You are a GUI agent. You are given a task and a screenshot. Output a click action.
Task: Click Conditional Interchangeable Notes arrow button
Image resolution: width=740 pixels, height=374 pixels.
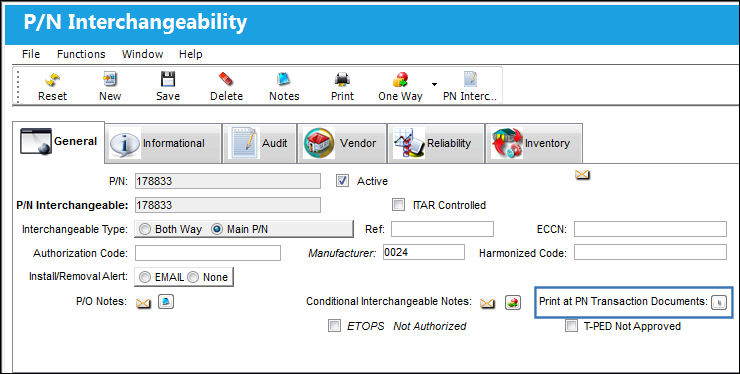tap(513, 302)
